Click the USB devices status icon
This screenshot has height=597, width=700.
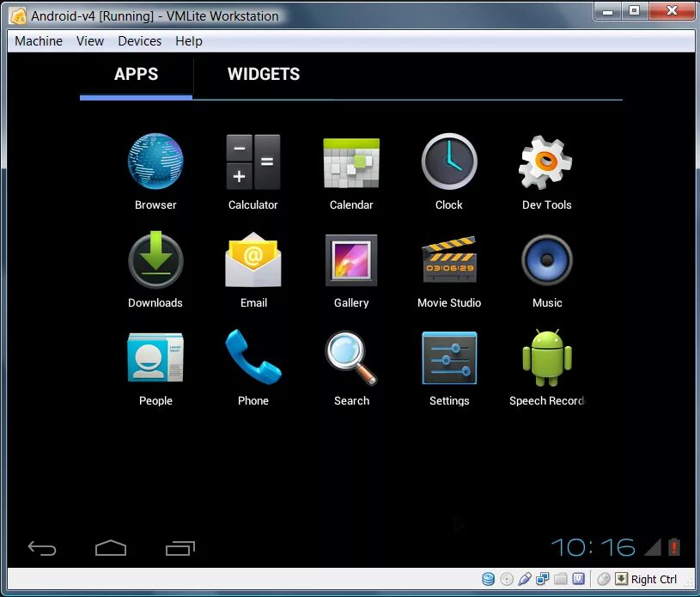[x=525, y=579]
